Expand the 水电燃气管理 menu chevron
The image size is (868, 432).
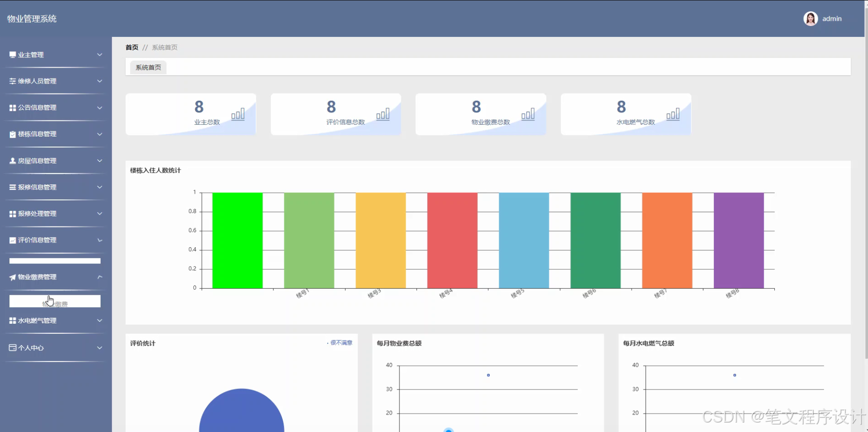pyautogui.click(x=100, y=320)
